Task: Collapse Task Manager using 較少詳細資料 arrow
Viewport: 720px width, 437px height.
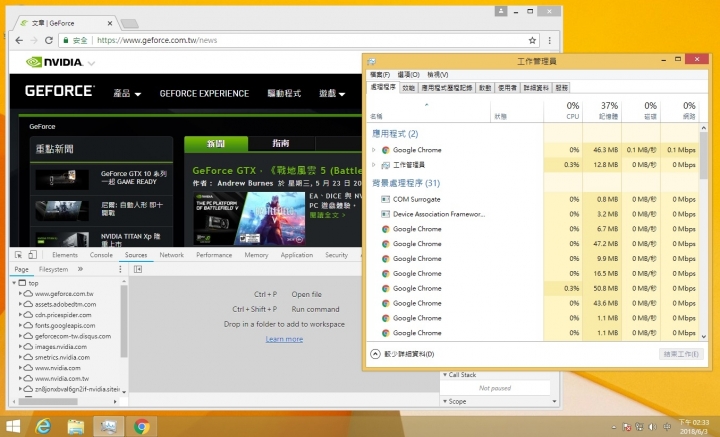Action: point(375,354)
